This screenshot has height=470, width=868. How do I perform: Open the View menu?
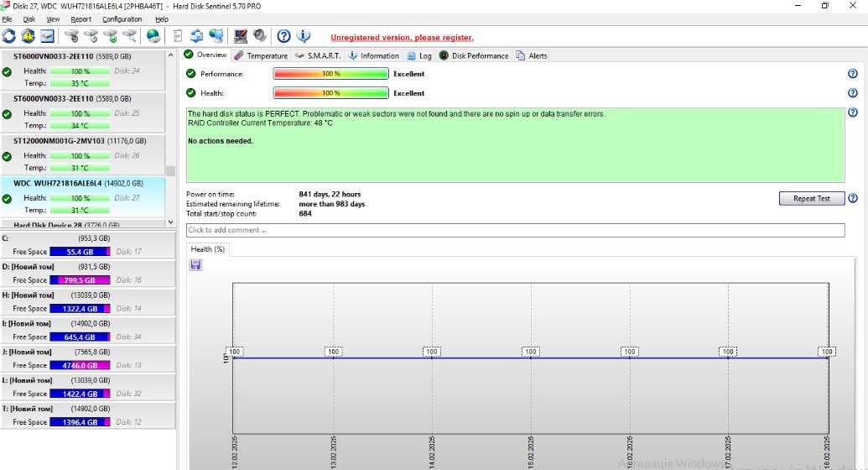pyautogui.click(x=53, y=19)
